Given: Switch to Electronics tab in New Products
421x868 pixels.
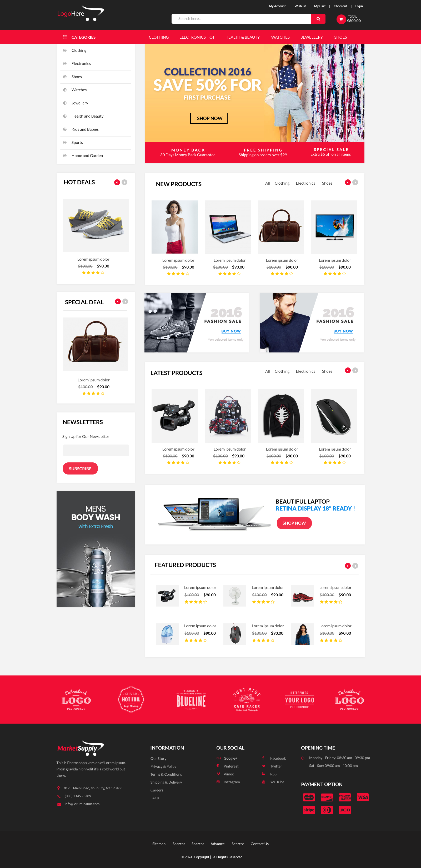Looking at the screenshot, I should (x=305, y=183).
